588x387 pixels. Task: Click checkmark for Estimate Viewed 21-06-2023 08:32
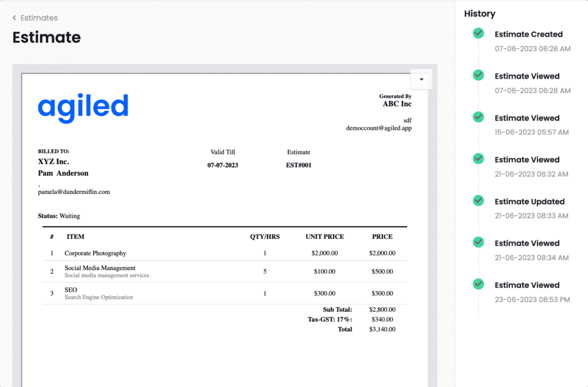(478, 159)
